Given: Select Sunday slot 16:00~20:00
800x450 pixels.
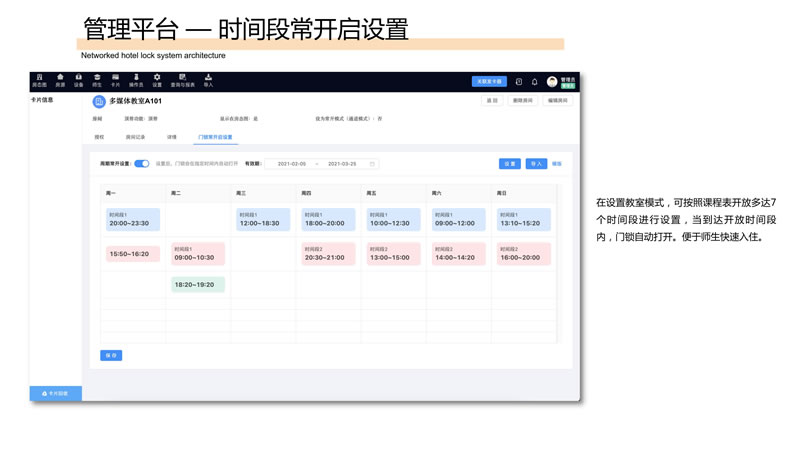Looking at the screenshot, I should [x=523, y=254].
